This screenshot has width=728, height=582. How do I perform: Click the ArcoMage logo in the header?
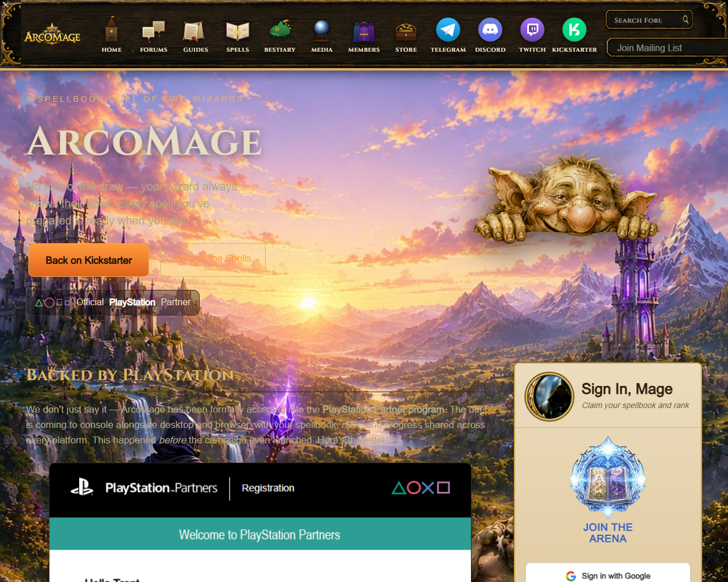52,34
